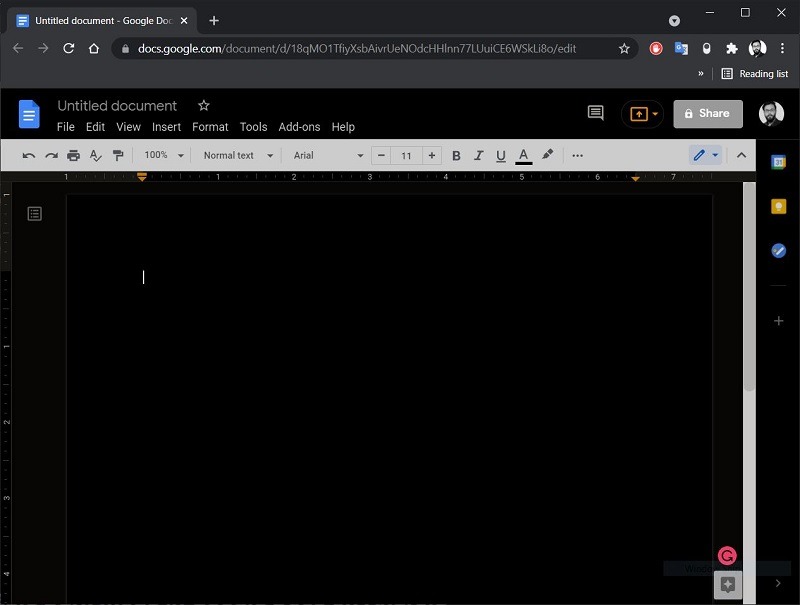Open the File menu
Screen dimensions: 800x605
(x=65, y=127)
